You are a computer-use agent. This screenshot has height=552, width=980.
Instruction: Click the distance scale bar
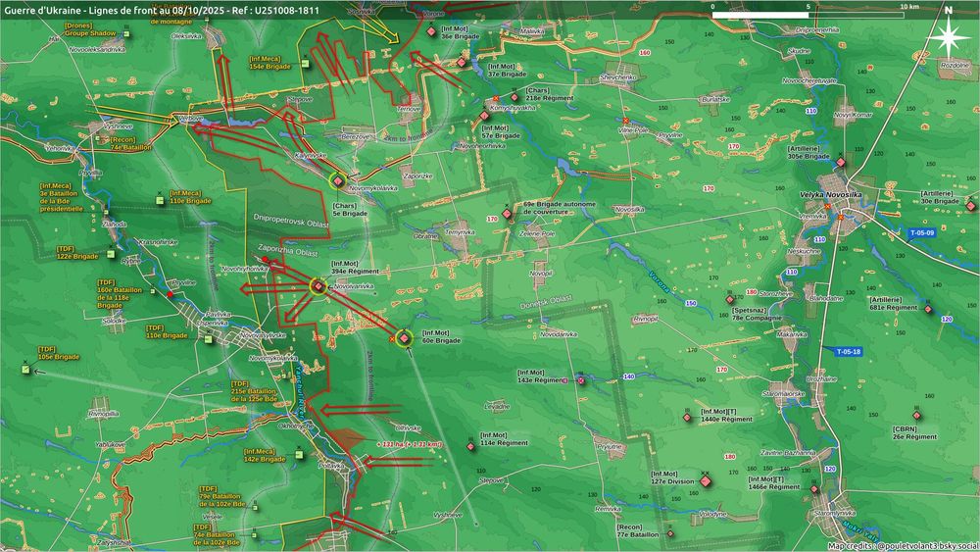point(808,15)
